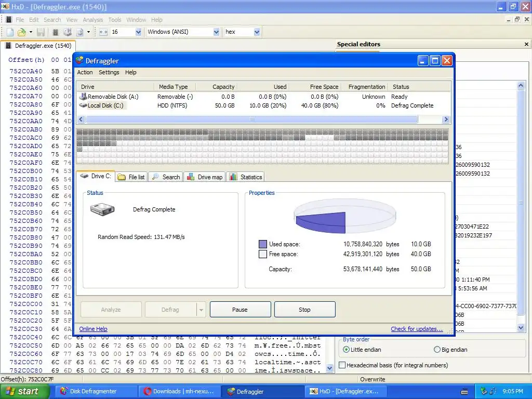
Task: Click the hard drive icon in Status panel
Action: (102, 209)
